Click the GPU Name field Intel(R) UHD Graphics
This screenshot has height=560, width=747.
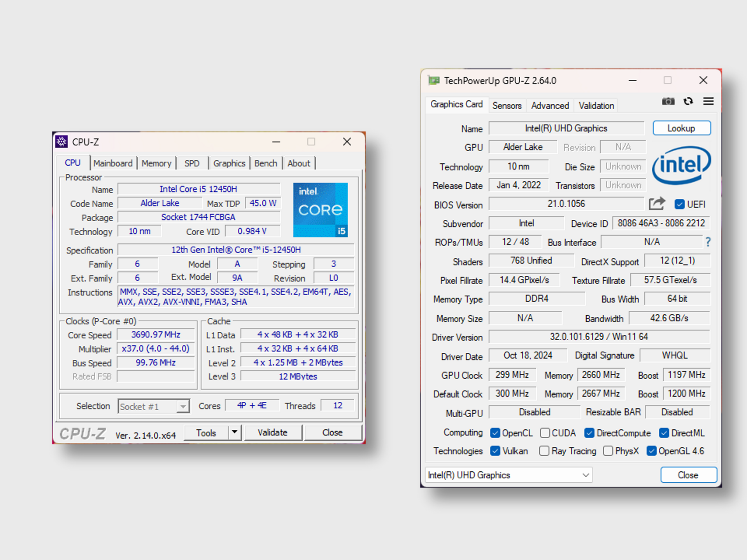tap(566, 128)
